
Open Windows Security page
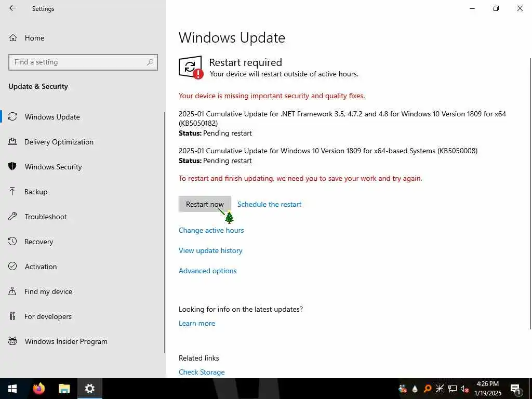[83, 167]
